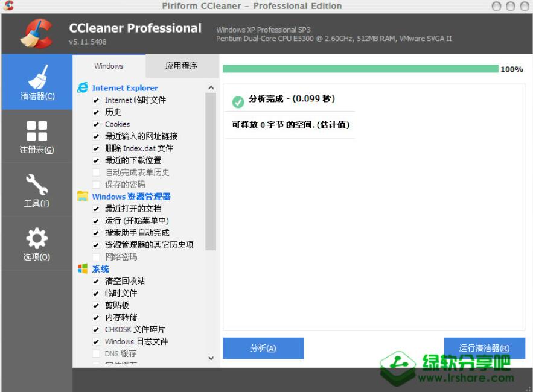The width and height of the screenshot is (533, 392).
Task: Click the Windows 资源管理器 folder icon
Action: pyautogui.click(x=83, y=197)
